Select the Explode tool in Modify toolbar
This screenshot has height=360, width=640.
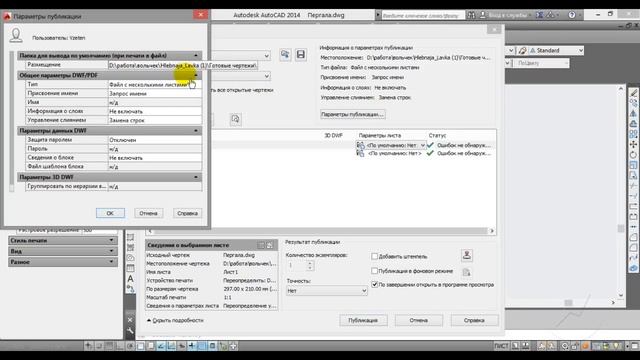tap(633, 268)
